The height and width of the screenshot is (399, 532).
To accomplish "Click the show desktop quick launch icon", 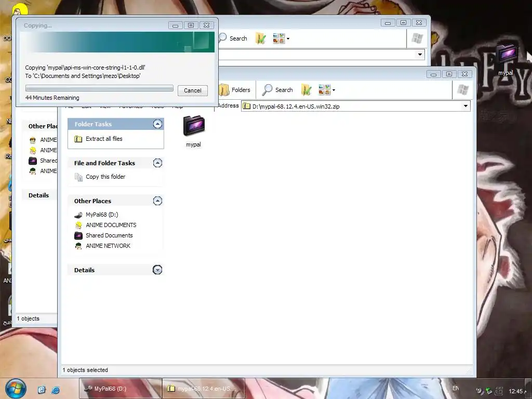I will (x=42, y=390).
